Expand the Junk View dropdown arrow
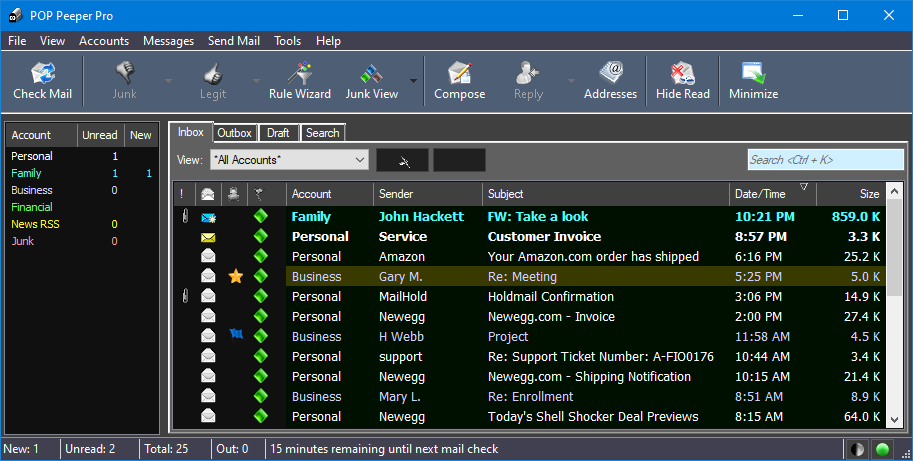Viewport: 913px width, 461px height. click(x=413, y=81)
